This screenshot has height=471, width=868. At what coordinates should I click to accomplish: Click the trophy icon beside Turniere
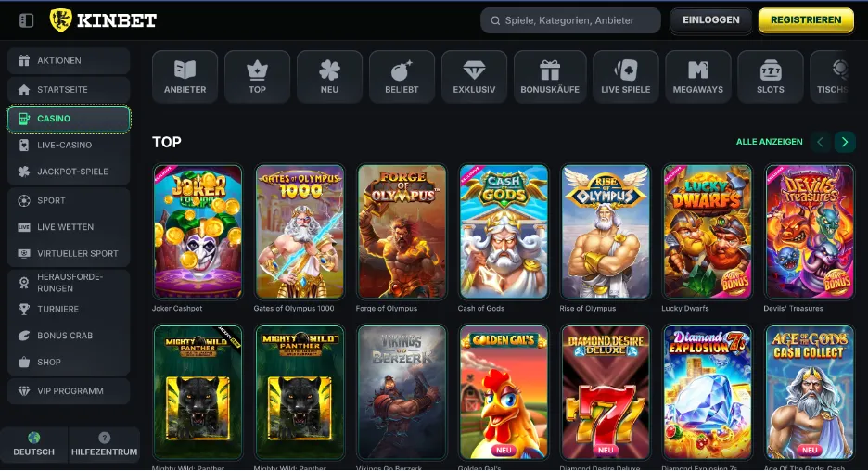pos(24,309)
